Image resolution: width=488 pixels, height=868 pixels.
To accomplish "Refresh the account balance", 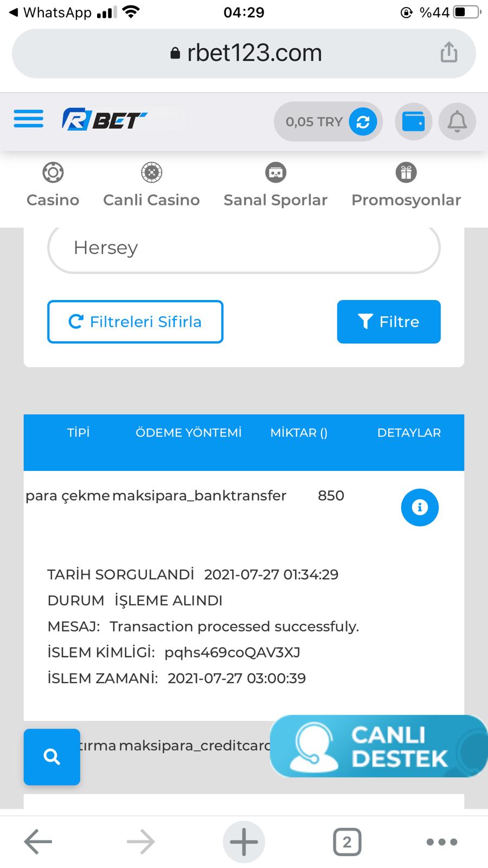I will [x=363, y=122].
